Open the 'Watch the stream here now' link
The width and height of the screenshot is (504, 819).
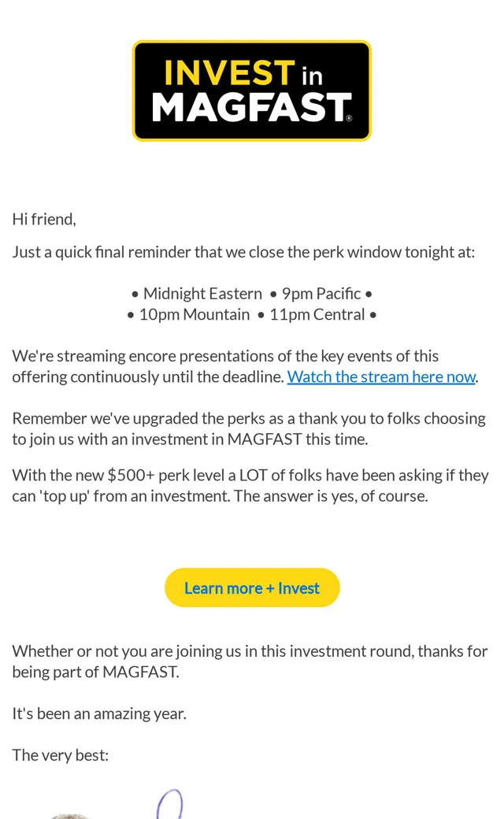(x=381, y=376)
